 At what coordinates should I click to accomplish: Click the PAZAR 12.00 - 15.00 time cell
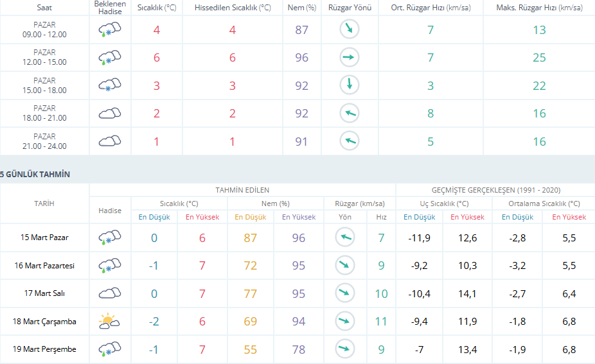(44, 58)
